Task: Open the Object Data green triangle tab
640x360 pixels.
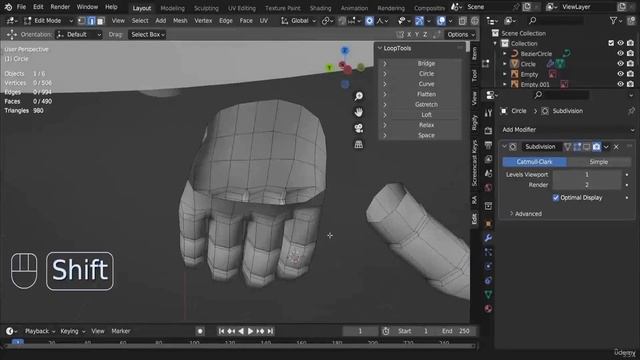Action: (x=488, y=294)
